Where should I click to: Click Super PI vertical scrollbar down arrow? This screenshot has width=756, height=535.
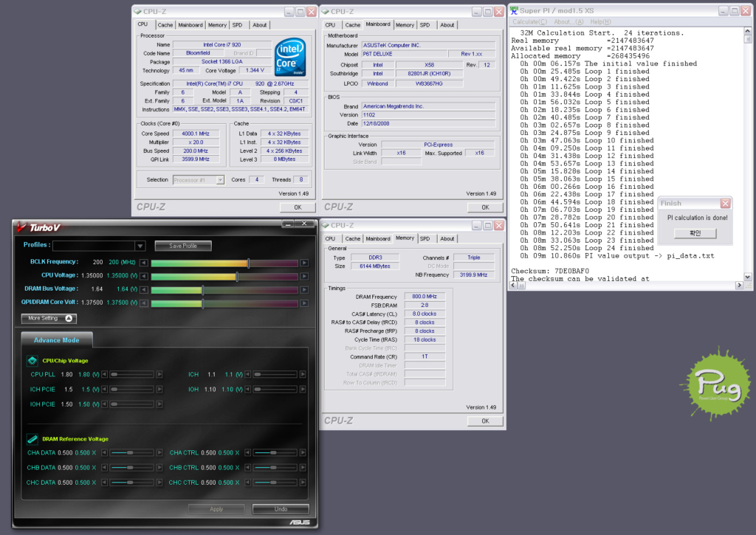747,277
